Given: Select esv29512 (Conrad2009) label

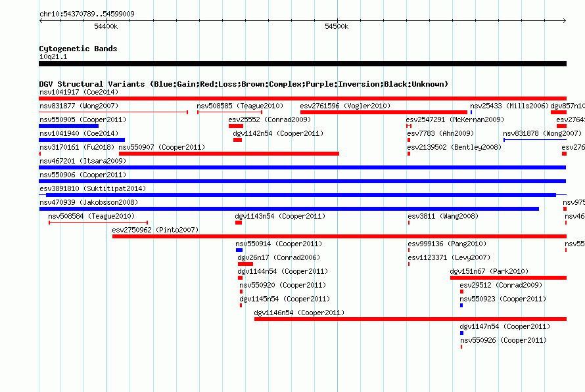Looking at the screenshot, I should 501,285.
